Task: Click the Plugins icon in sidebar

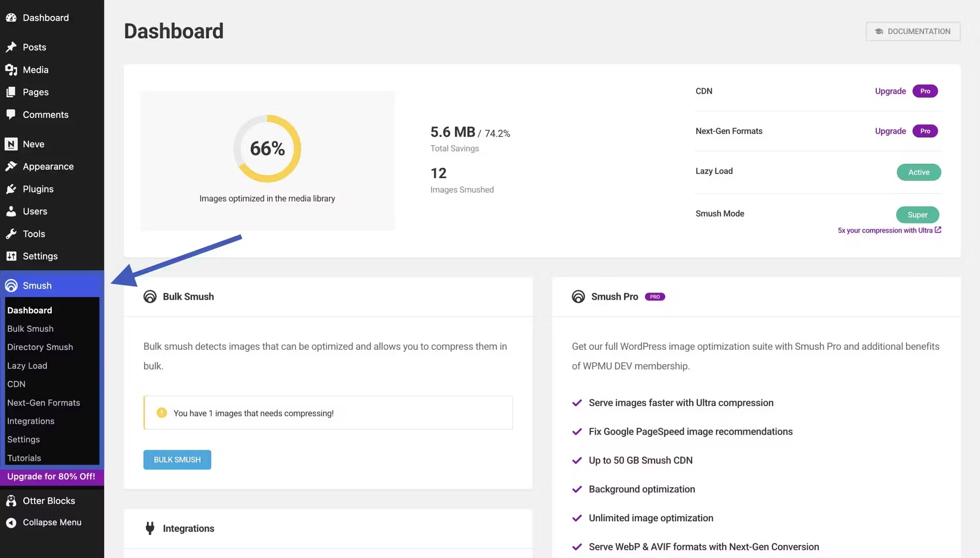Action: [x=11, y=189]
